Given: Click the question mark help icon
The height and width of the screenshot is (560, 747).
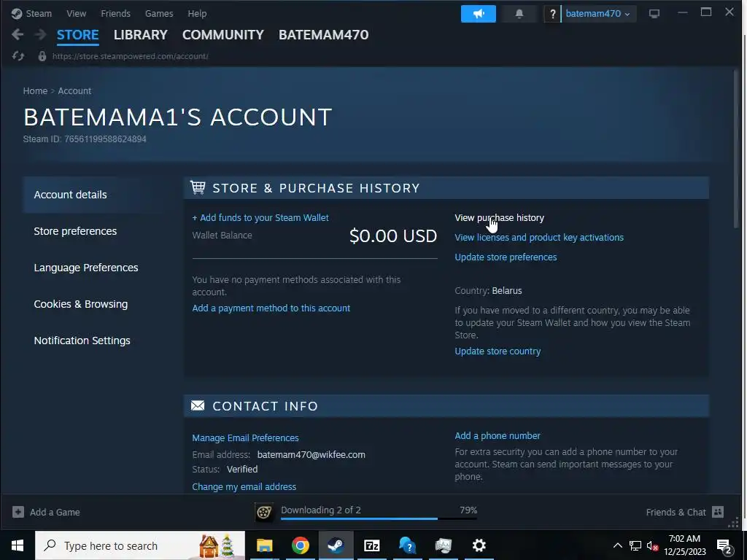Looking at the screenshot, I should pyautogui.click(x=553, y=14).
